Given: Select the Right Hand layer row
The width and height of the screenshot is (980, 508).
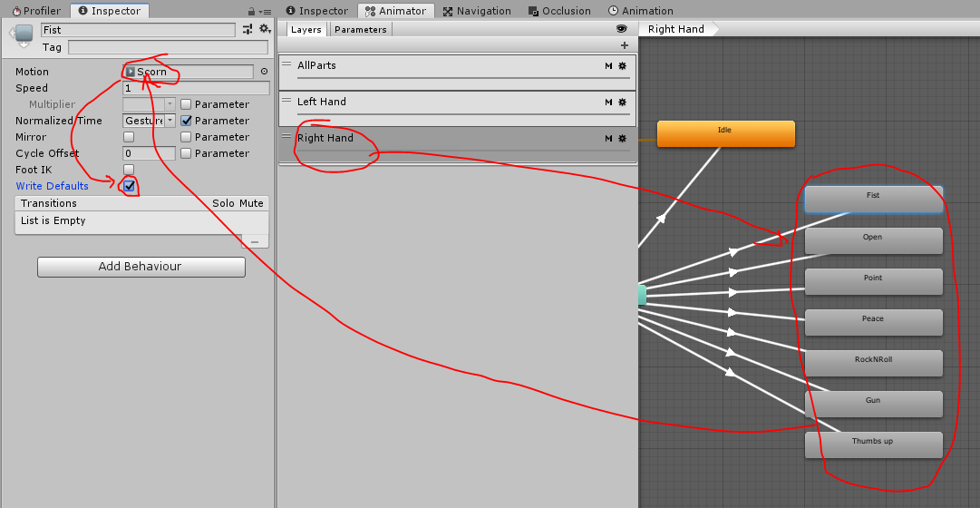Looking at the screenshot, I should coord(458,145).
